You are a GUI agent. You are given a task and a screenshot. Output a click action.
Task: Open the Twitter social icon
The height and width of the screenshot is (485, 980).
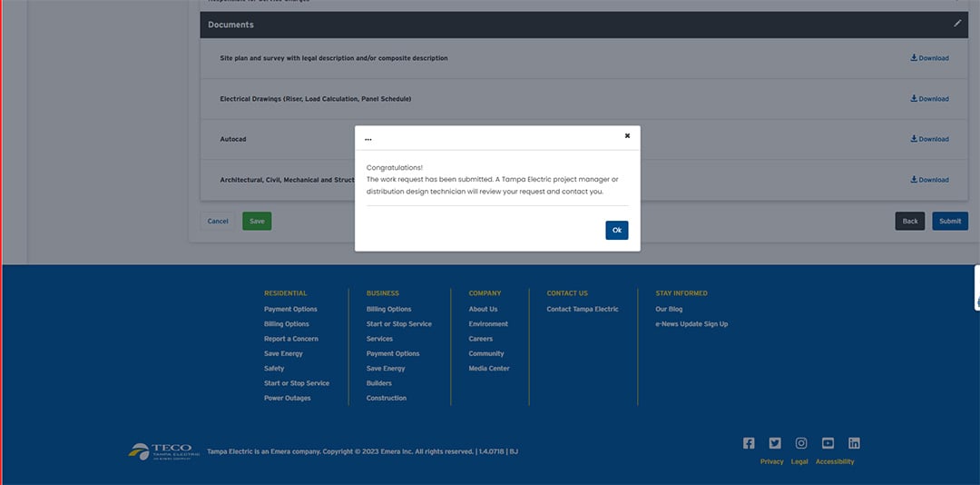click(x=775, y=443)
